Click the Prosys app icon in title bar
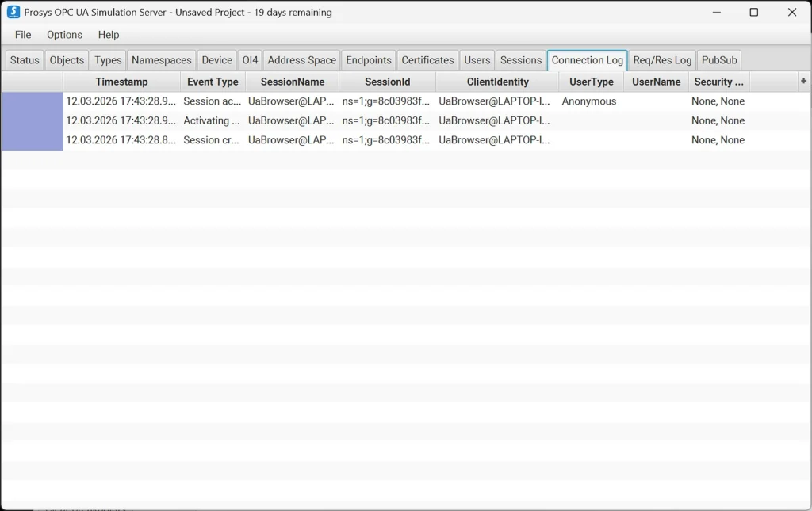The height and width of the screenshot is (511, 812). pos(13,12)
